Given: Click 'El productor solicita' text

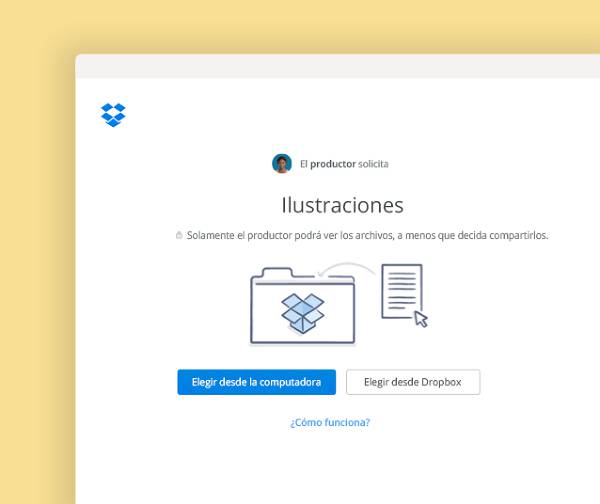Looking at the screenshot, I should 344,164.
